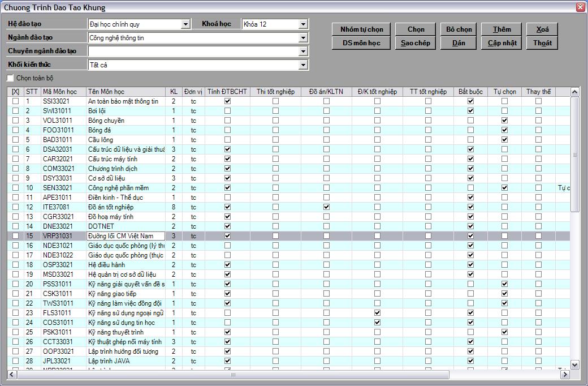Open the Khoá học dropdown
Screen dimensions: 588x386
click(x=304, y=24)
